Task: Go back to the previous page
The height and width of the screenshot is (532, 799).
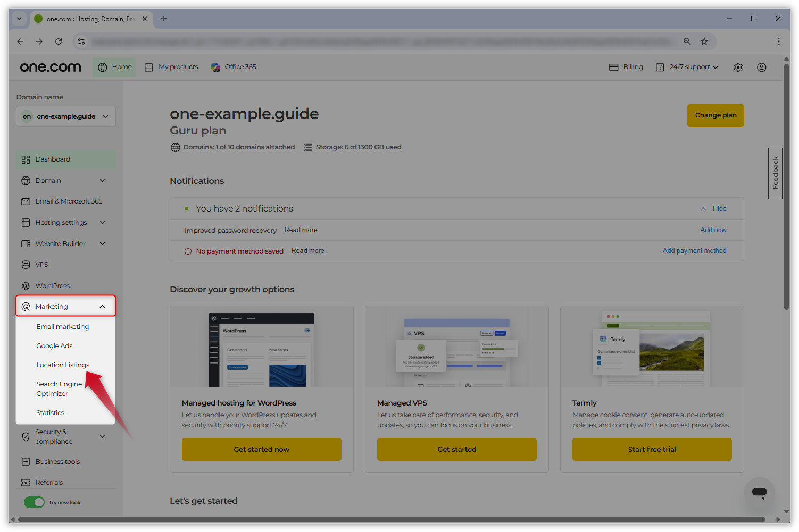Action: (20, 41)
